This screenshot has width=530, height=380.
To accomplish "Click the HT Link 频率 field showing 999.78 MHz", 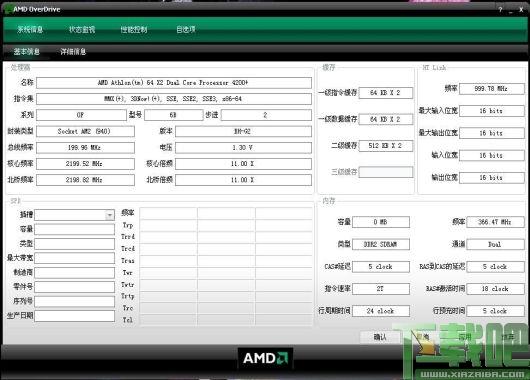I will pos(492,89).
